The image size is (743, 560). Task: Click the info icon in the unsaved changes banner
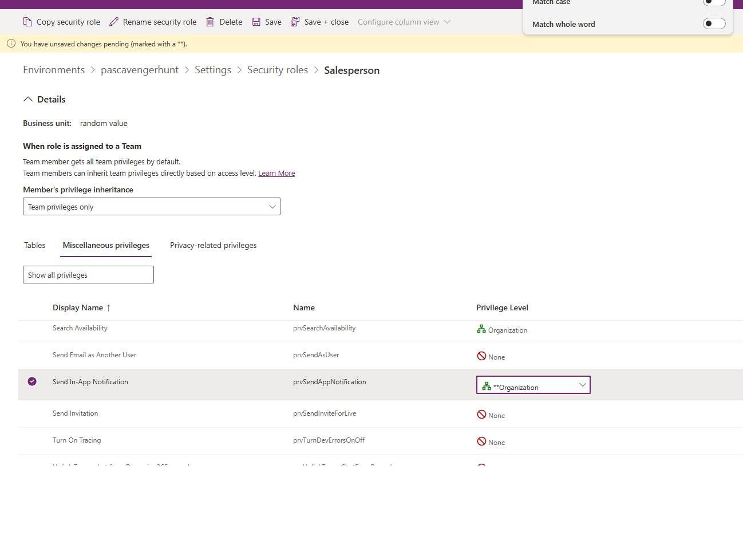[x=10, y=44]
